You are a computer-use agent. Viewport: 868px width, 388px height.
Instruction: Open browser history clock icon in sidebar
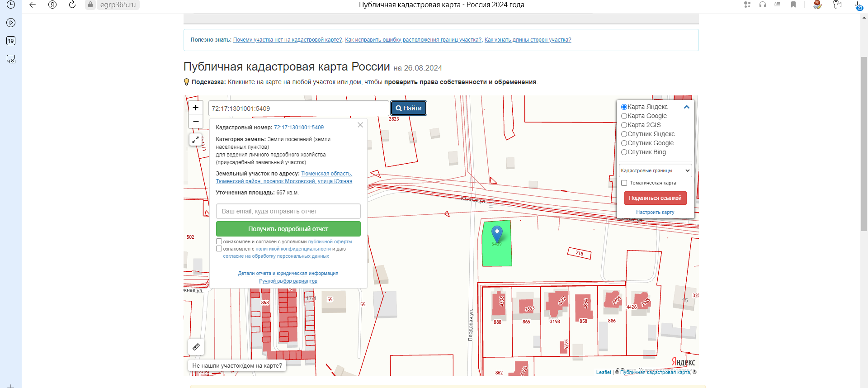(x=11, y=5)
